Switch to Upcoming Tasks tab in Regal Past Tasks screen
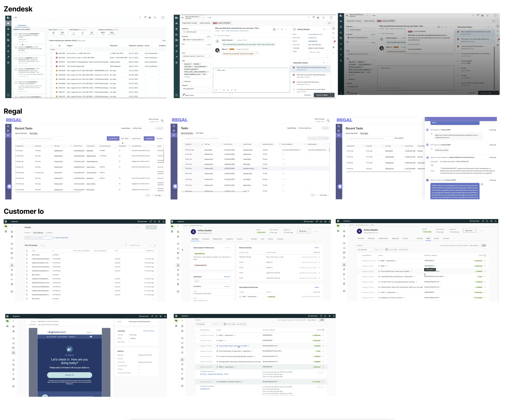The height and width of the screenshot is (420, 507). (21, 133)
